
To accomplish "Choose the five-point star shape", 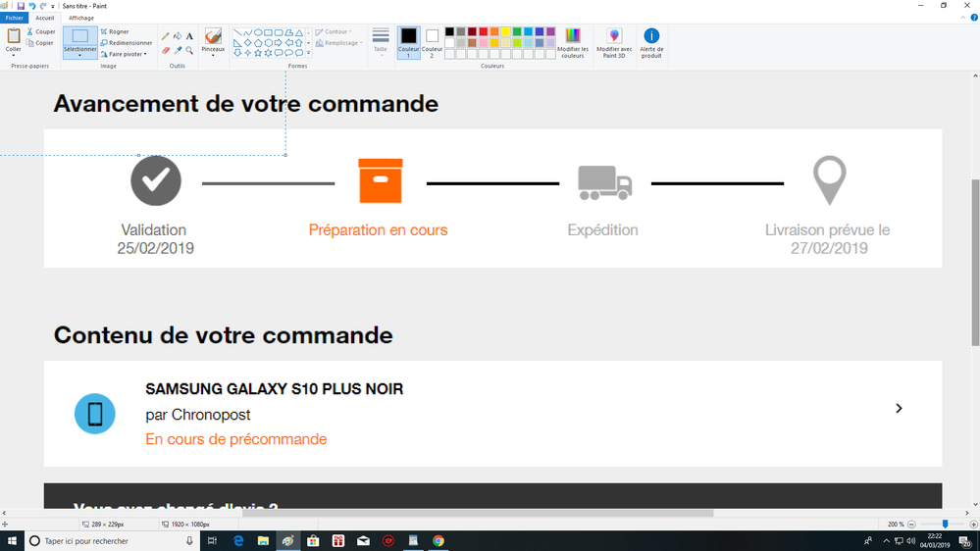I will tap(257, 53).
